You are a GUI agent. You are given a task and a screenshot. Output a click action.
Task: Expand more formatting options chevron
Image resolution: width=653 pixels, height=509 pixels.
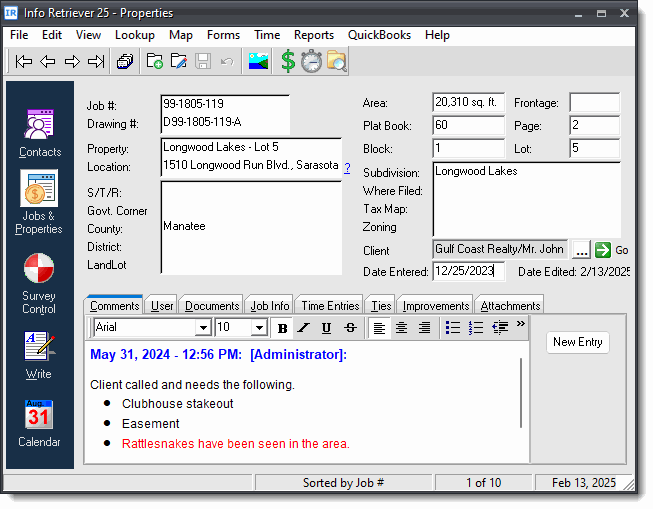(521, 324)
